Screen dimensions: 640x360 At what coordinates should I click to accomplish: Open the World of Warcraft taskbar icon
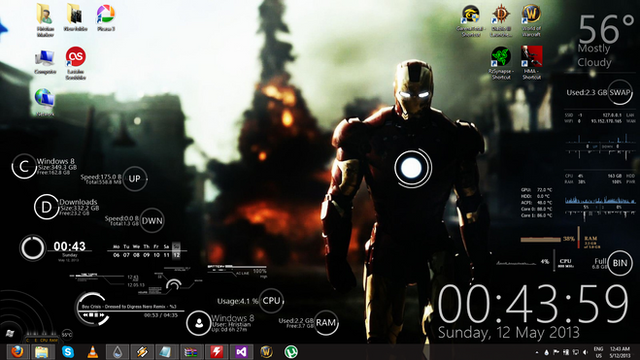[x=266, y=352]
